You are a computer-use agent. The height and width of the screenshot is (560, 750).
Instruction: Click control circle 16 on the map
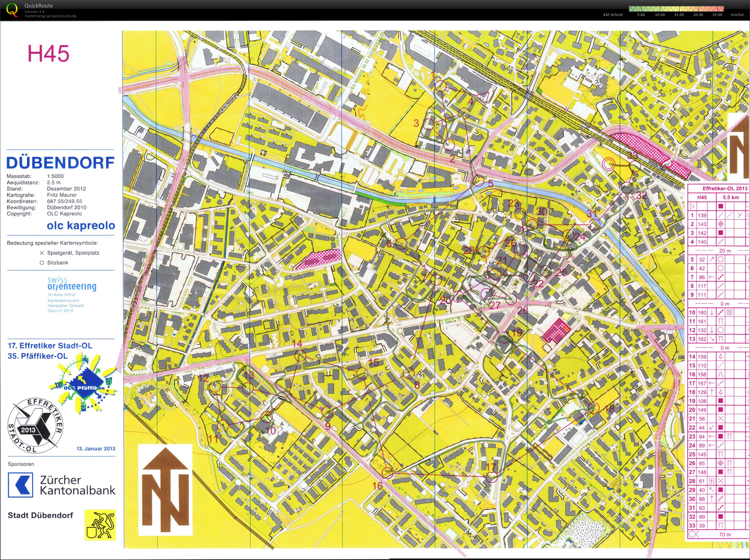click(387, 473)
